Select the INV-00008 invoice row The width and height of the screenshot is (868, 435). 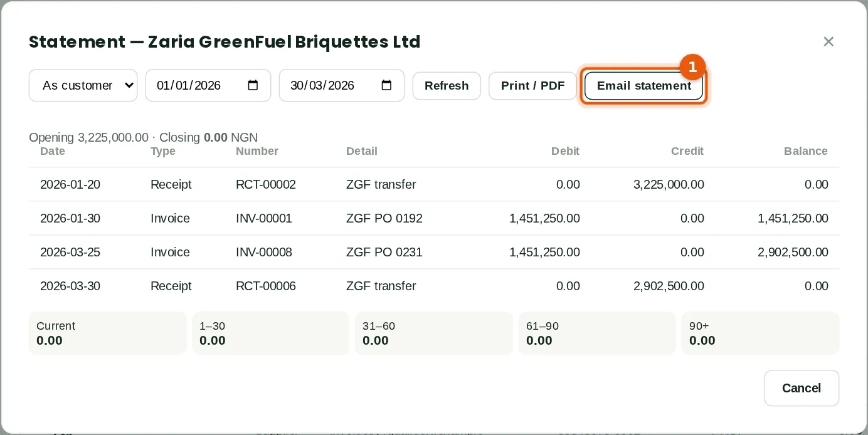tap(434, 252)
